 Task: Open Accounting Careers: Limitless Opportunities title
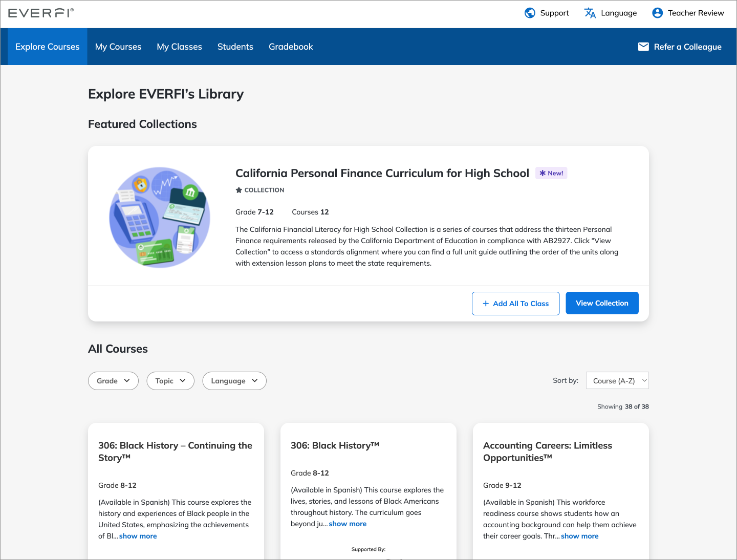548,451
